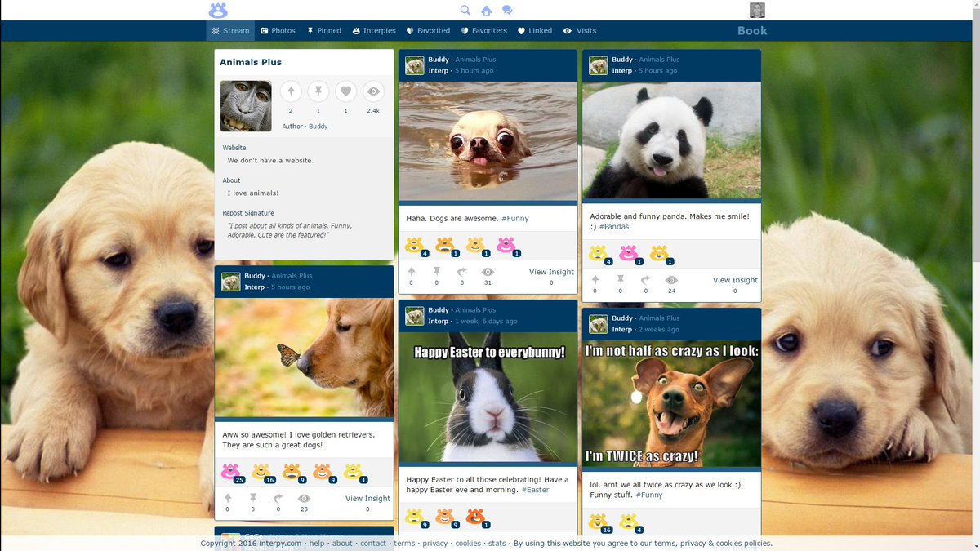Follow the #Easter hashtag
The width and height of the screenshot is (980, 551).
tap(535, 491)
